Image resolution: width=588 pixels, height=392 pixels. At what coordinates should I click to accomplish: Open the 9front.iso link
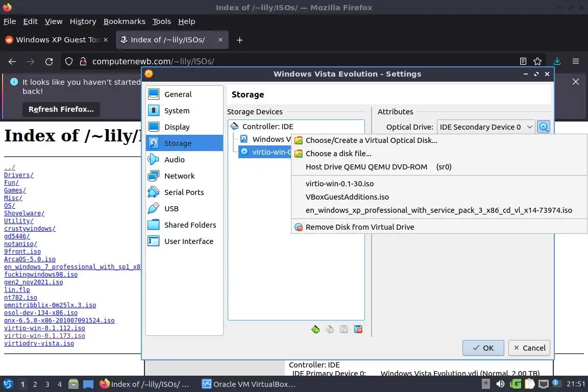coord(22,251)
